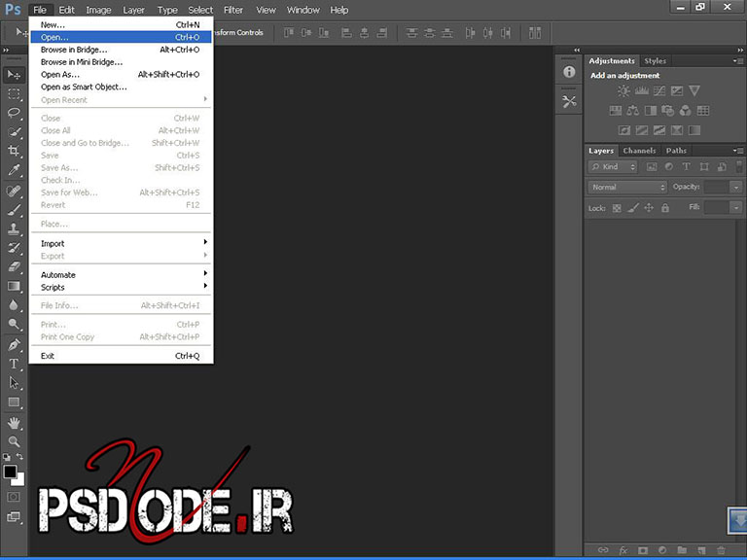This screenshot has width=747, height=560.
Task: Select the Hand tool
Action: coord(14,423)
